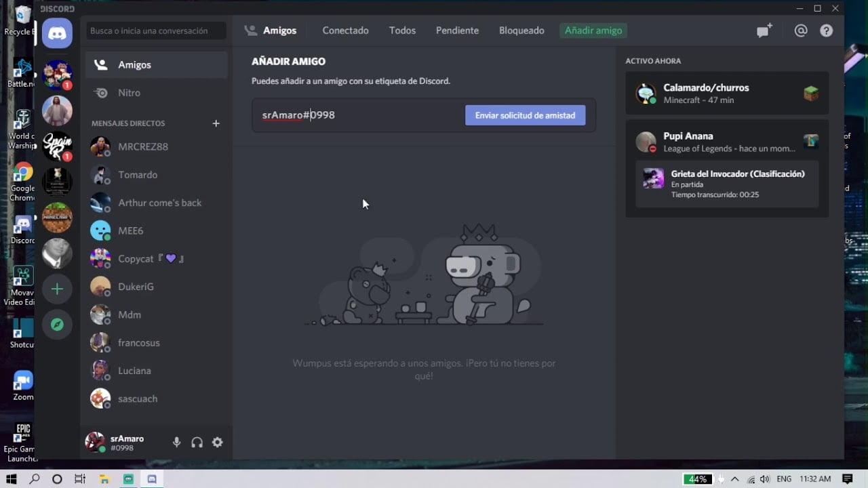Click the Add a Server plus icon
Viewport: 868px width, 488px height.
pyautogui.click(x=57, y=289)
